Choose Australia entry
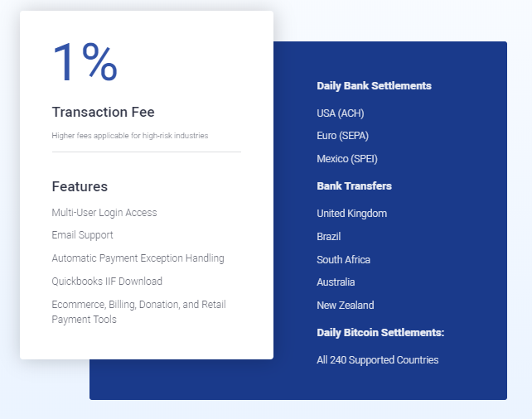The height and width of the screenshot is (419, 532). (336, 282)
